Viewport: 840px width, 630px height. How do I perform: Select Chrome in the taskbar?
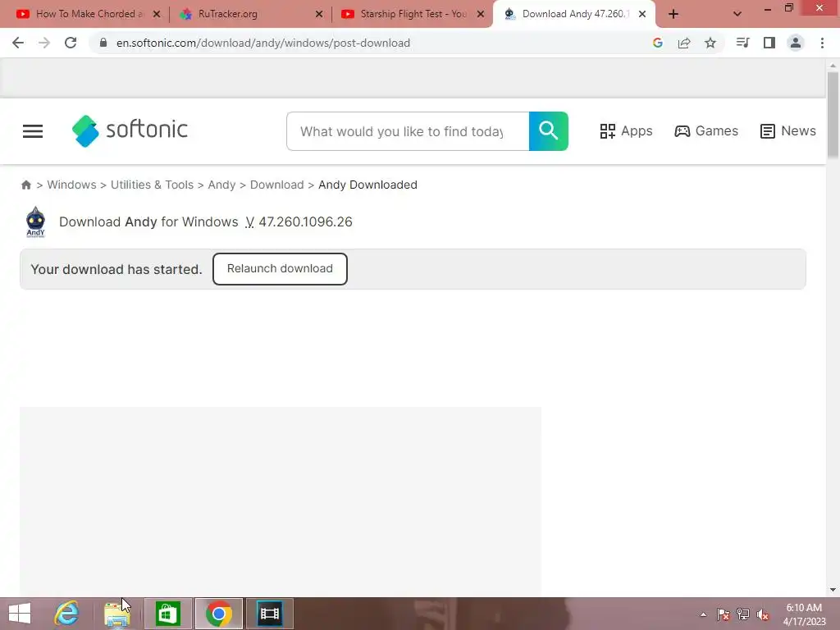click(218, 614)
